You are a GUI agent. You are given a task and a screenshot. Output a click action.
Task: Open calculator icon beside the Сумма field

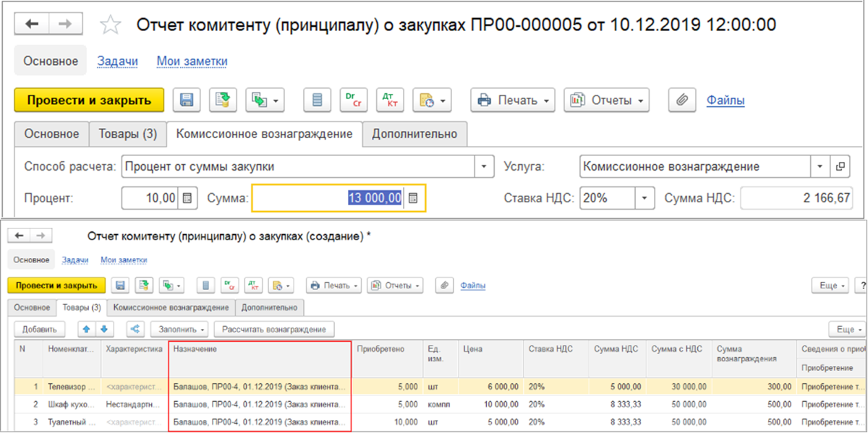pos(414,197)
